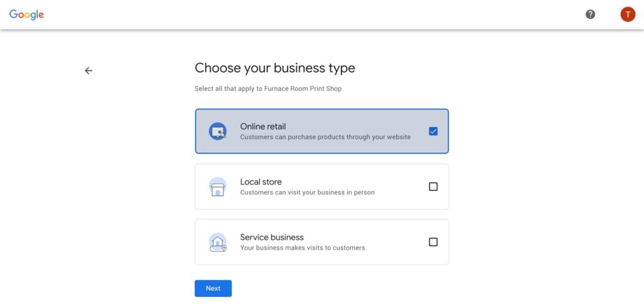Click the Local store storefront icon
644x307 pixels.
(x=218, y=187)
